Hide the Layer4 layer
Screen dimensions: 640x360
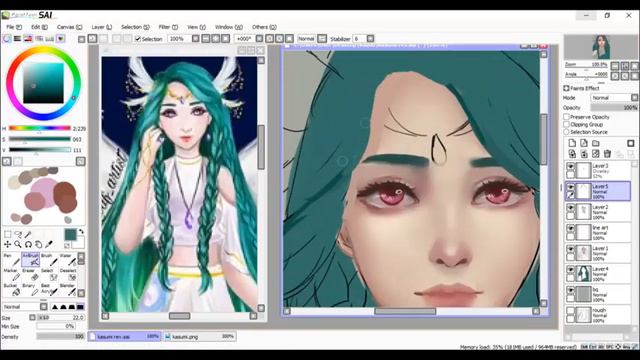point(570,270)
